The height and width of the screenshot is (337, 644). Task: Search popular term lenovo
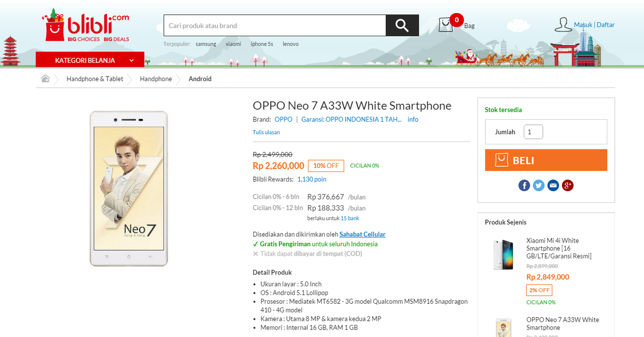point(290,44)
